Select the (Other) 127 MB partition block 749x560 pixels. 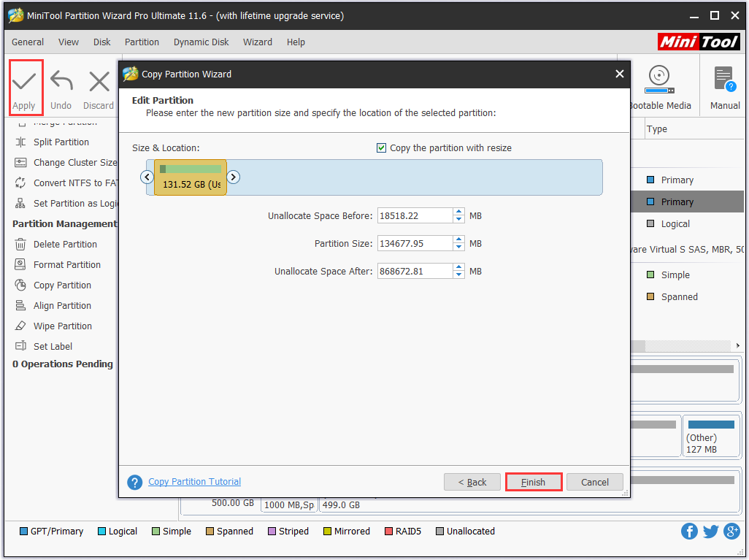[711, 437]
